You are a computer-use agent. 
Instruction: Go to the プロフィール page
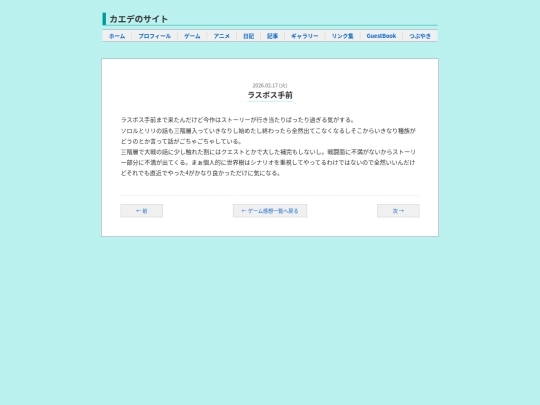coord(155,36)
